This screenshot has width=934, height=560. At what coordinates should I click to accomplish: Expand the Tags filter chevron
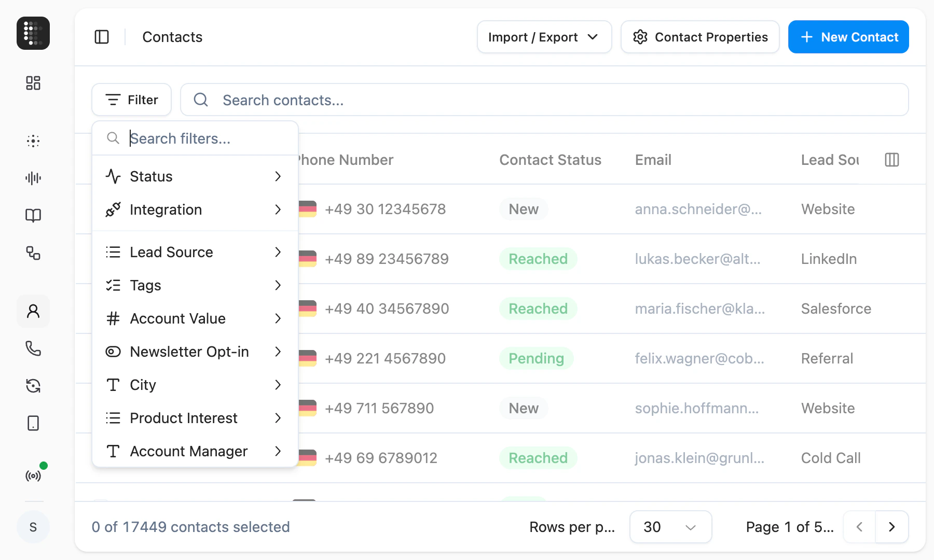pos(278,285)
